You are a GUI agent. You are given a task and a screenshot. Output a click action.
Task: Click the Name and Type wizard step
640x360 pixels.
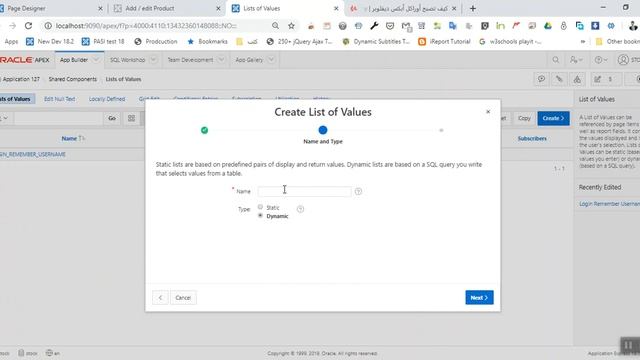[323, 135]
